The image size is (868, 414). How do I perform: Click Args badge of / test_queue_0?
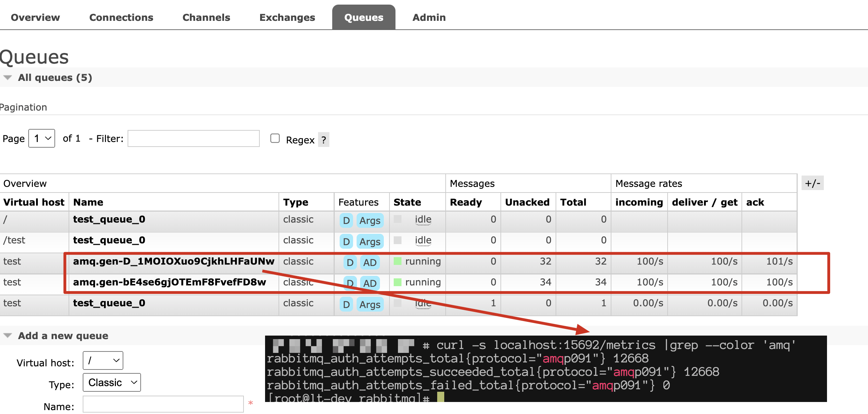pyautogui.click(x=370, y=220)
